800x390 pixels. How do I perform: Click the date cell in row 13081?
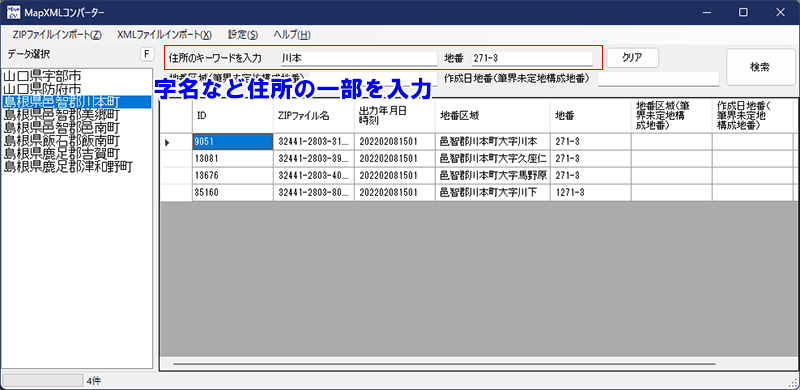tap(395, 159)
